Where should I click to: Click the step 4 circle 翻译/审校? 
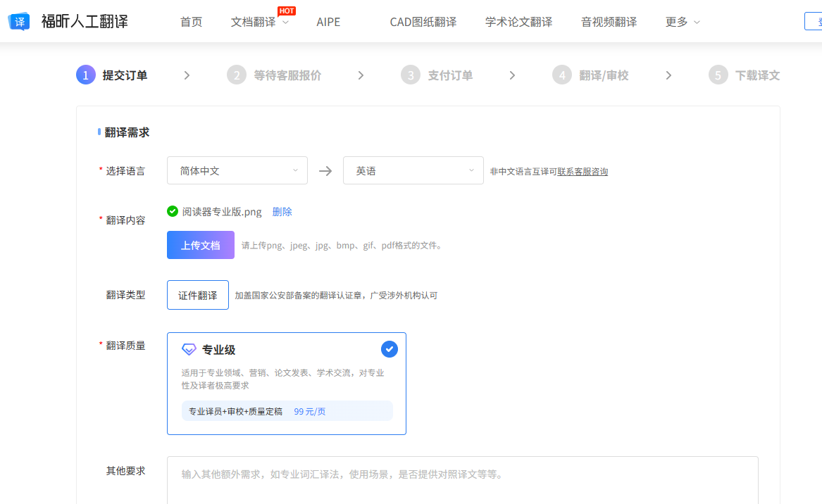click(x=562, y=75)
